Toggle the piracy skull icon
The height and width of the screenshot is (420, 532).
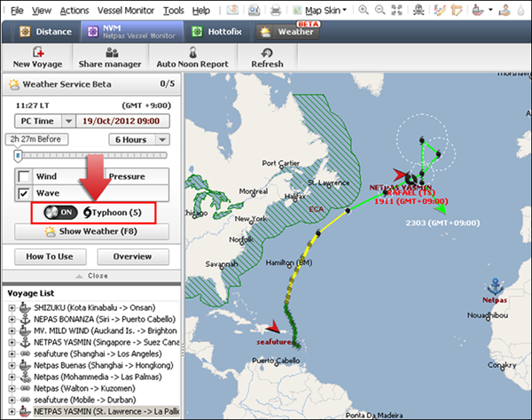[x=419, y=11]
